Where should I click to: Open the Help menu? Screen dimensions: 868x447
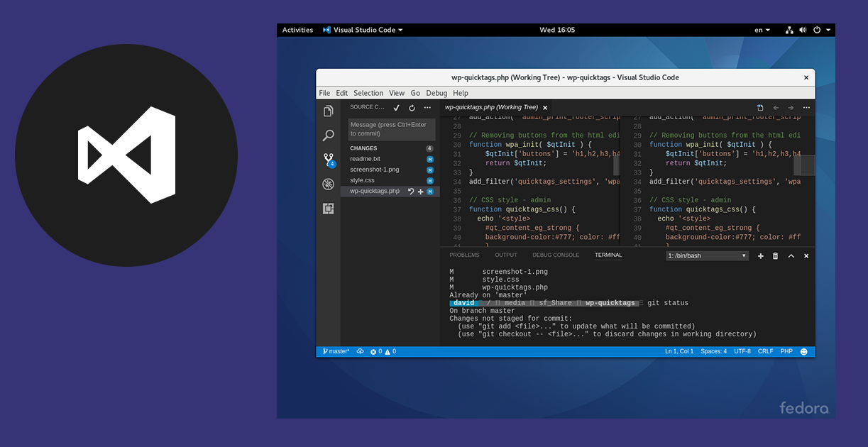[x=461, y=93]
